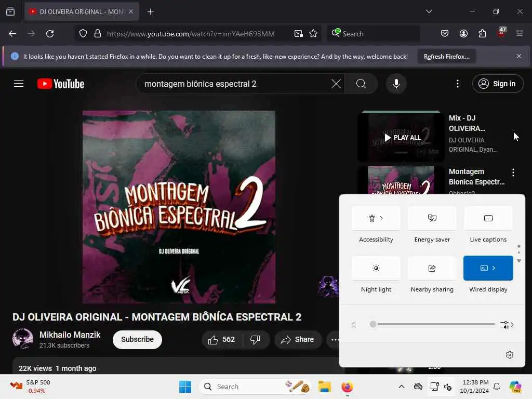Click the '22K views 1 month ago' description text

coord(57,368)
